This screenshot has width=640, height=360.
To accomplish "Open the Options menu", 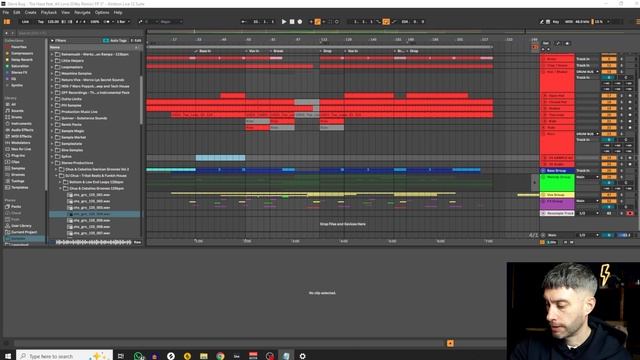I will pos(102,13).
